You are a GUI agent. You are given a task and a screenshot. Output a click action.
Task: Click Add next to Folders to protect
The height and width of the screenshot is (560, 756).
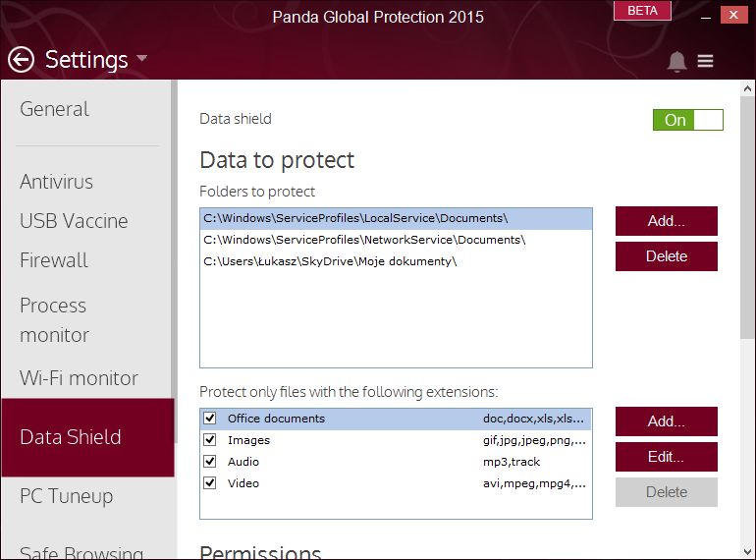pyautogui.click(x=667, y=221)
